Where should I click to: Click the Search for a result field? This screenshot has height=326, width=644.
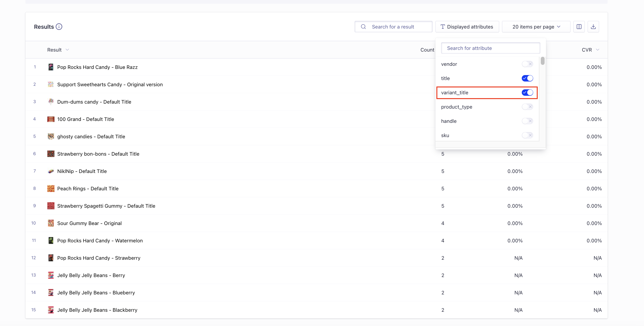point(393,27)
